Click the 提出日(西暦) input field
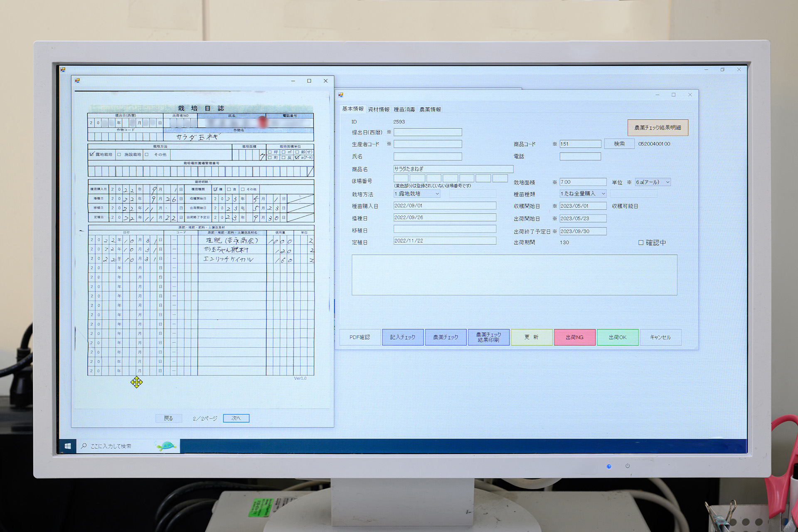 (428, 132)
